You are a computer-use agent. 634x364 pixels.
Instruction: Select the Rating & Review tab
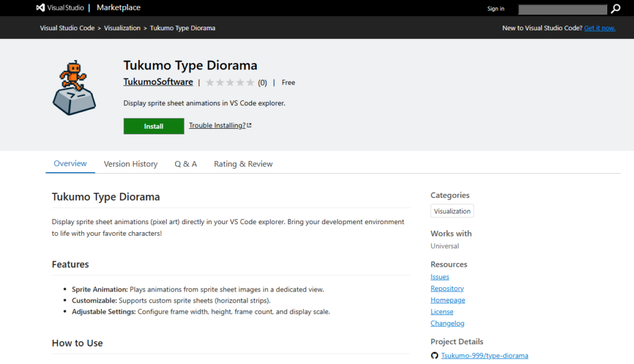click(x=243, y=164)
